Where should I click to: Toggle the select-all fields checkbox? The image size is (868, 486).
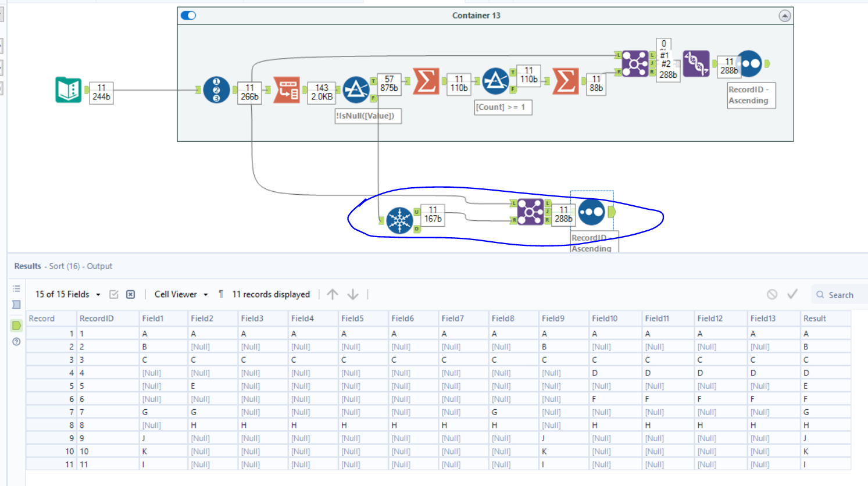114,294
